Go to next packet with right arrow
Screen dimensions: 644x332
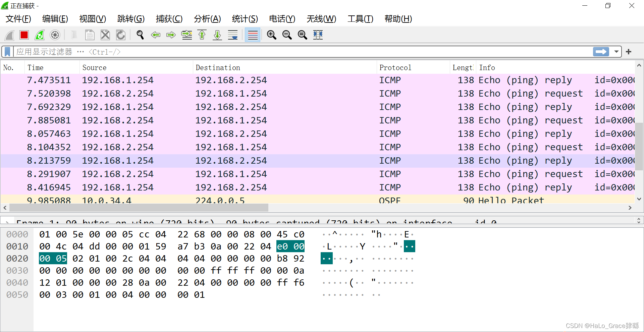[171, 35]
